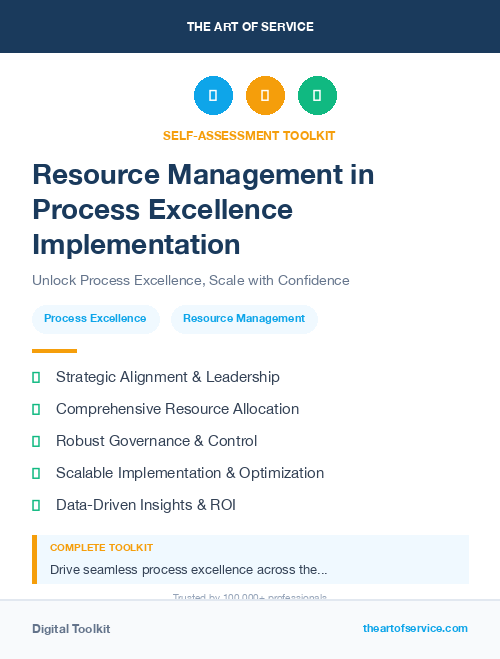Click the bullet icon beside Scalable Implementation & Optimization

tap(36, 473)
